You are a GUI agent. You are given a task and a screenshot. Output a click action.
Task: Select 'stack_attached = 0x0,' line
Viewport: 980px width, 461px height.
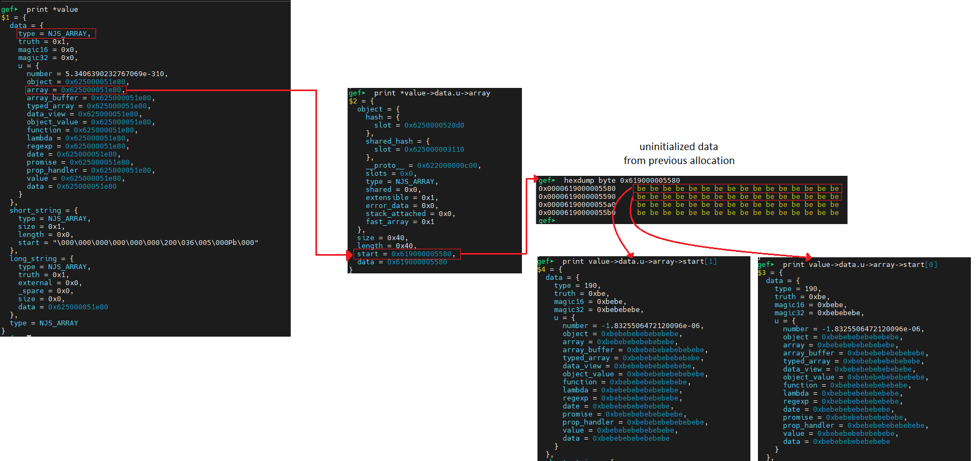(x=410, y=213)
